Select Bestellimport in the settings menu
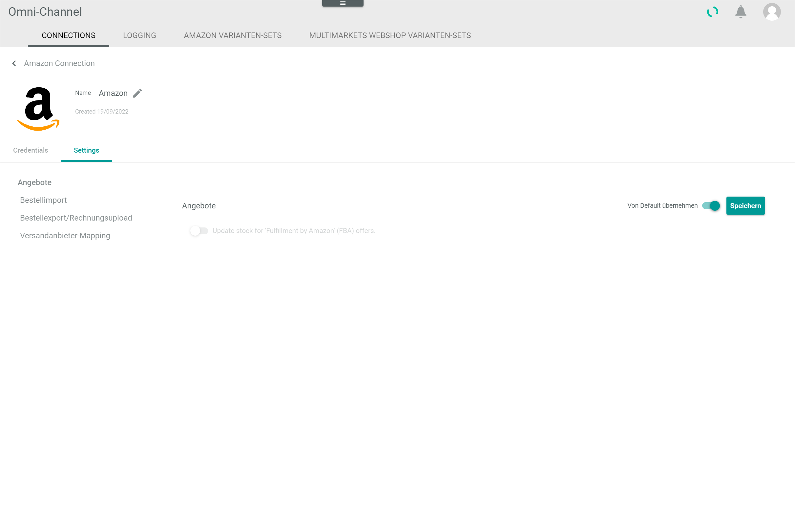 pyautogui.click(x=43, y=200)
